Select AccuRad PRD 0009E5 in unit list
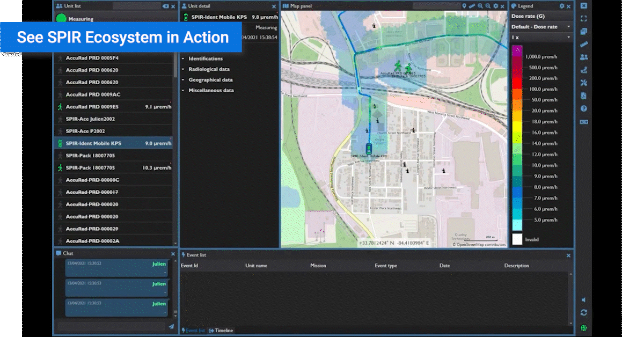Viewport: 644px width, 337px height. point(114,107)
